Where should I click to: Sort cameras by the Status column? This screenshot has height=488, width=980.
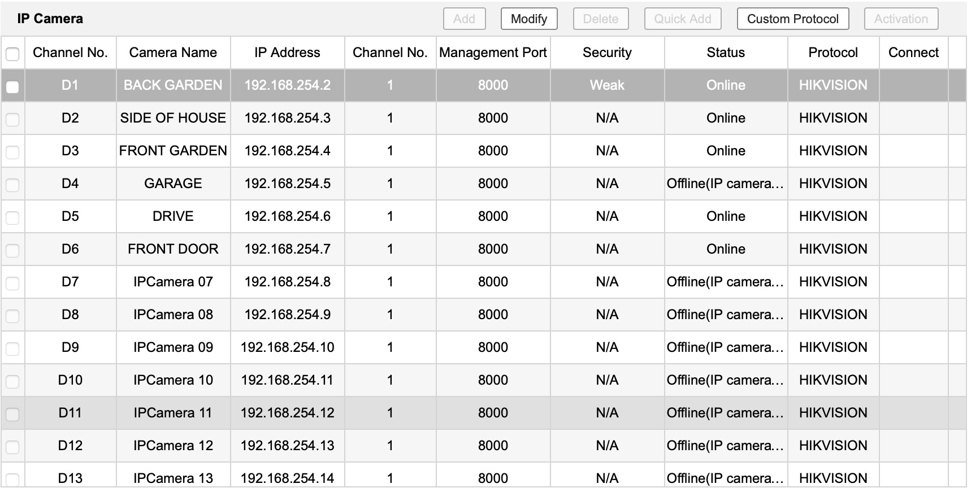726,53
